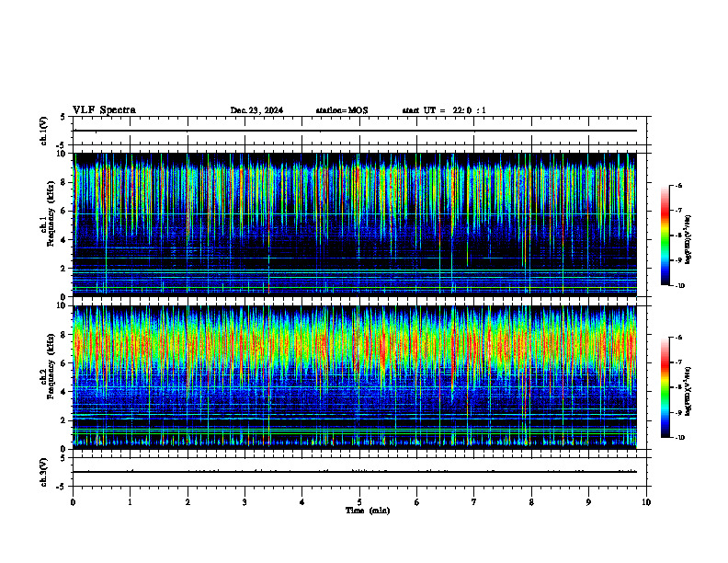The image size is (728, 563).
Task: Click time axis tick label '0'
Action: [x=73, y=502]
